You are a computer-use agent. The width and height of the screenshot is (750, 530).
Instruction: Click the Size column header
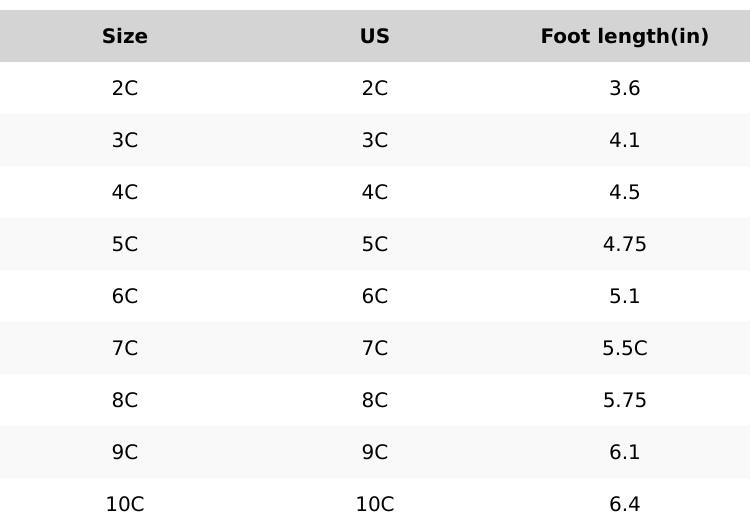pos(125,36)
